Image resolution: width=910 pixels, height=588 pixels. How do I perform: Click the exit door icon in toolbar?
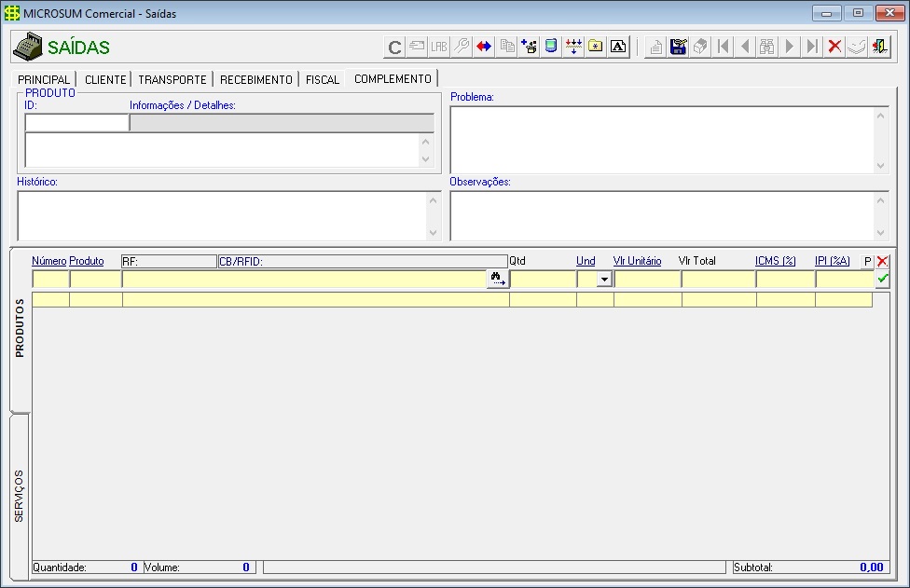tap(879, 47)
